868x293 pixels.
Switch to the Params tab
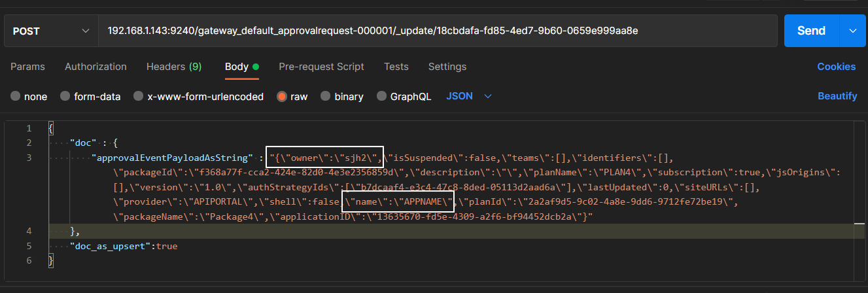(27, 67)
